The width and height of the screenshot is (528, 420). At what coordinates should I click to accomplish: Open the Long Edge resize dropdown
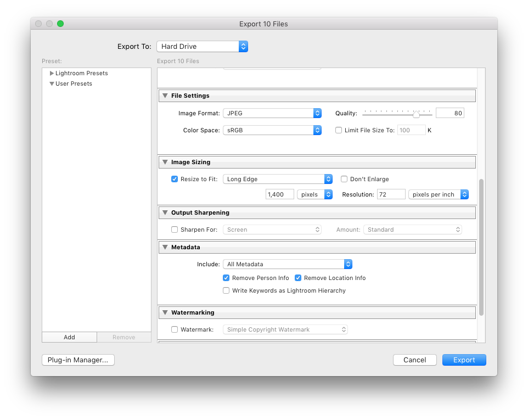tap(278, 179)
